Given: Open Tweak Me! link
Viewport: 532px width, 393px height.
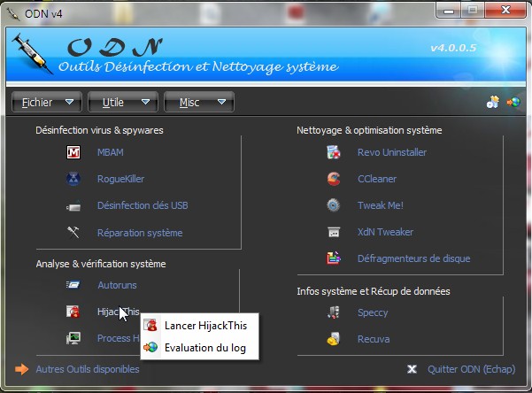Looking at the screenshot, I should point(381,205).
